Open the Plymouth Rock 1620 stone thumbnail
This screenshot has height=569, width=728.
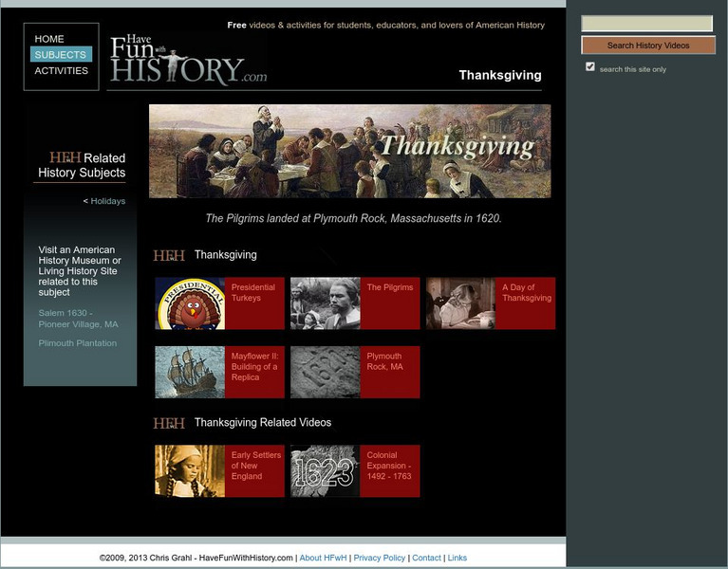[x=325, y=372]
